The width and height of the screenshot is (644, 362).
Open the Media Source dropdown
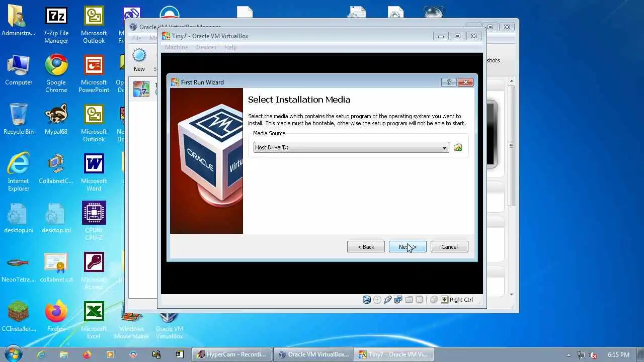point(351,148)
